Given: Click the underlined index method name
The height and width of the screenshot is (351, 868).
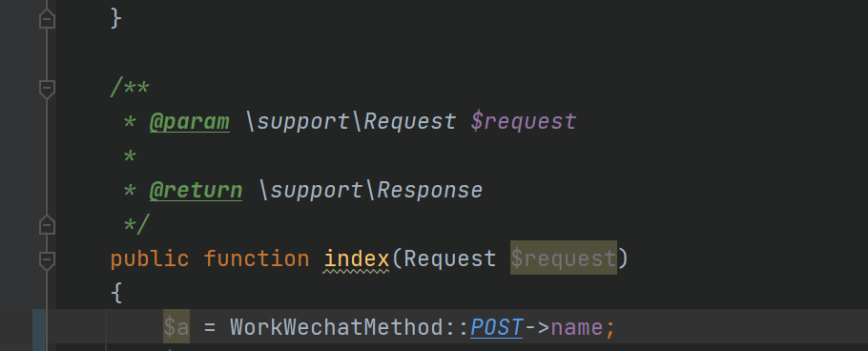Looking at the screenshot, I should point(357,258).
